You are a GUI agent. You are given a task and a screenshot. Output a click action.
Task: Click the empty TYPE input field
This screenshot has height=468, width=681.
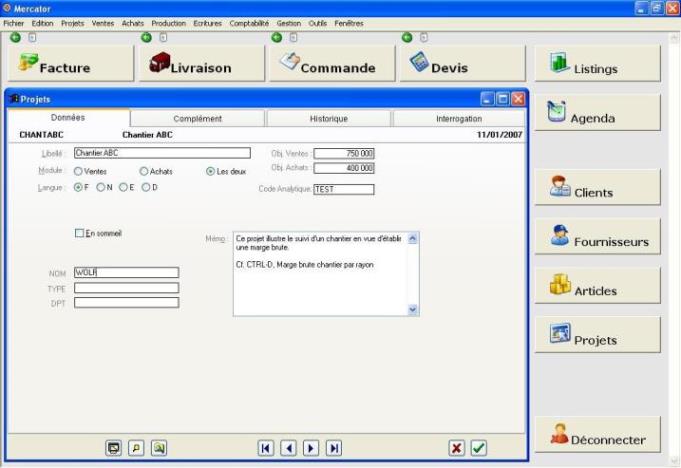(x=126, y=288)
